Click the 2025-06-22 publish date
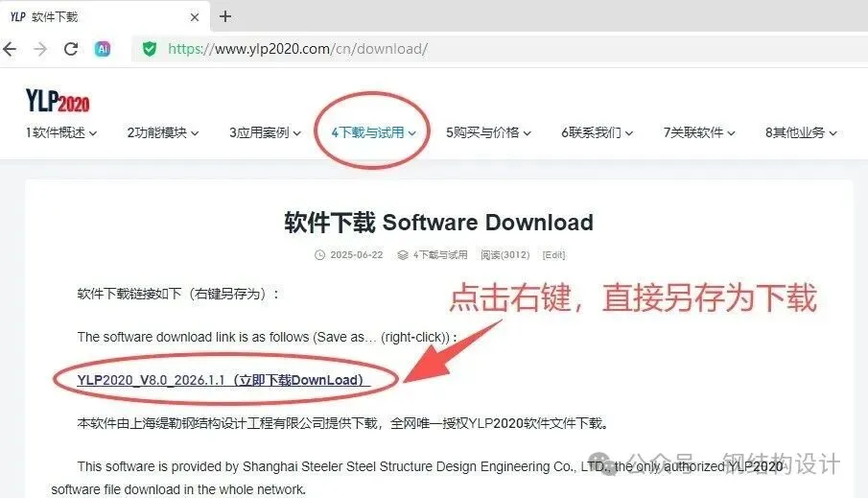 pyautogui.click(x=357, y=255)
